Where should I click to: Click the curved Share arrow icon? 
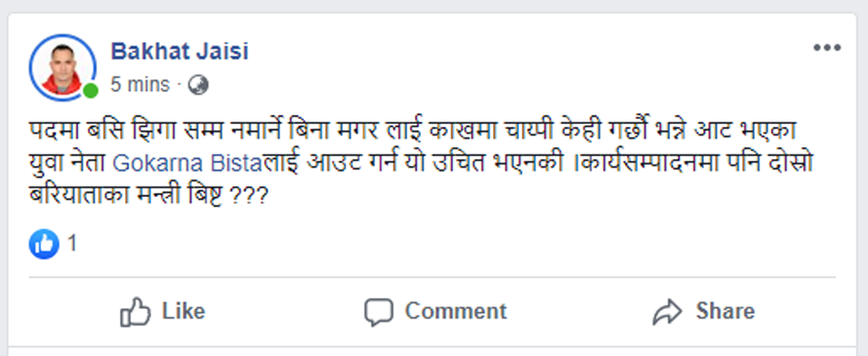coord(667,312)
